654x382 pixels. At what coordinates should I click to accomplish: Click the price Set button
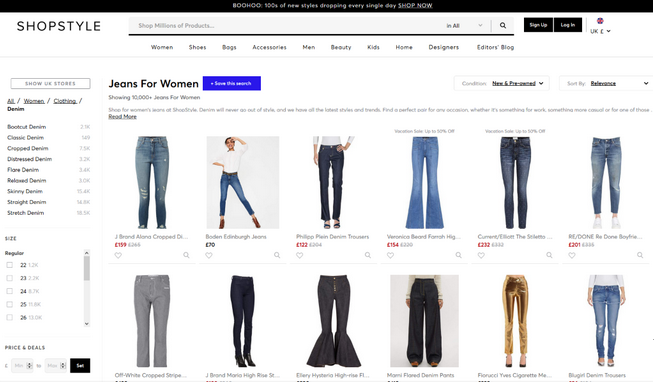(80, 366)
